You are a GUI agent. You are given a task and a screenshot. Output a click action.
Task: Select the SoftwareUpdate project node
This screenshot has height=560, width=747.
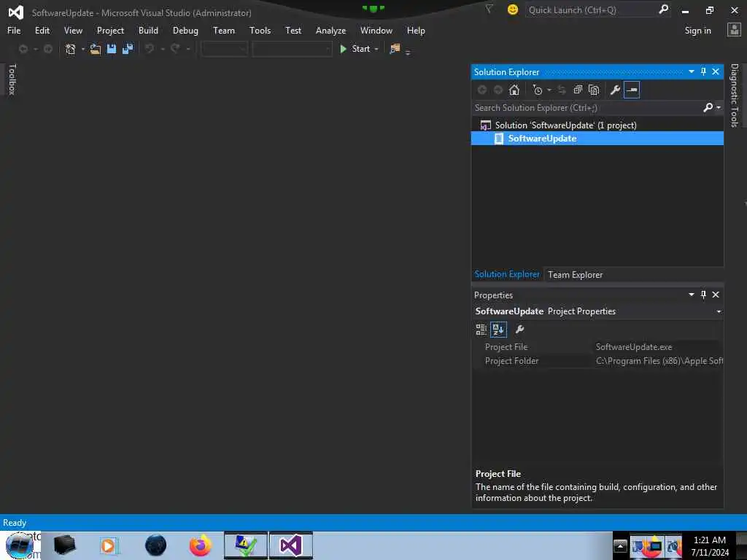click(597, 139)
